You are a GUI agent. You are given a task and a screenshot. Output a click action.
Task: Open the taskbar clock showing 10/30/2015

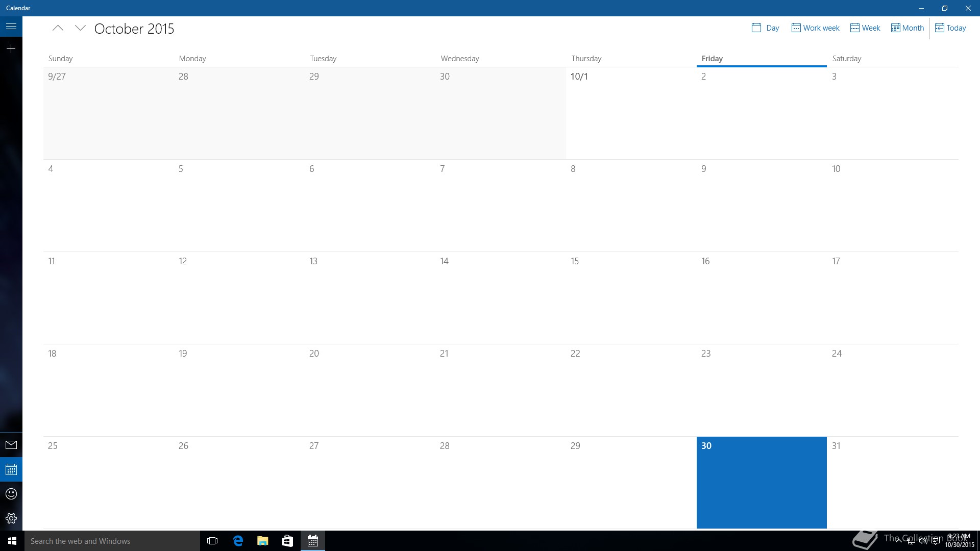pos(959,541)
